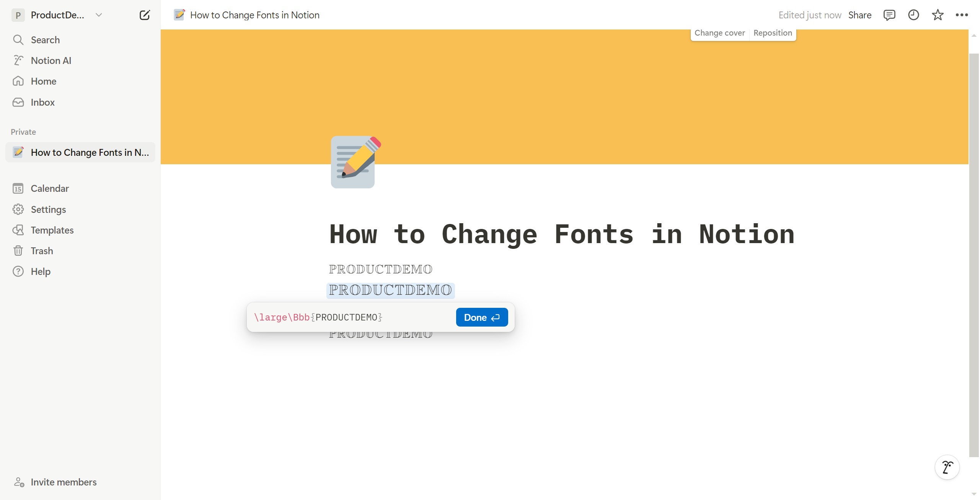Click the scrollbar up arrow

974,36
